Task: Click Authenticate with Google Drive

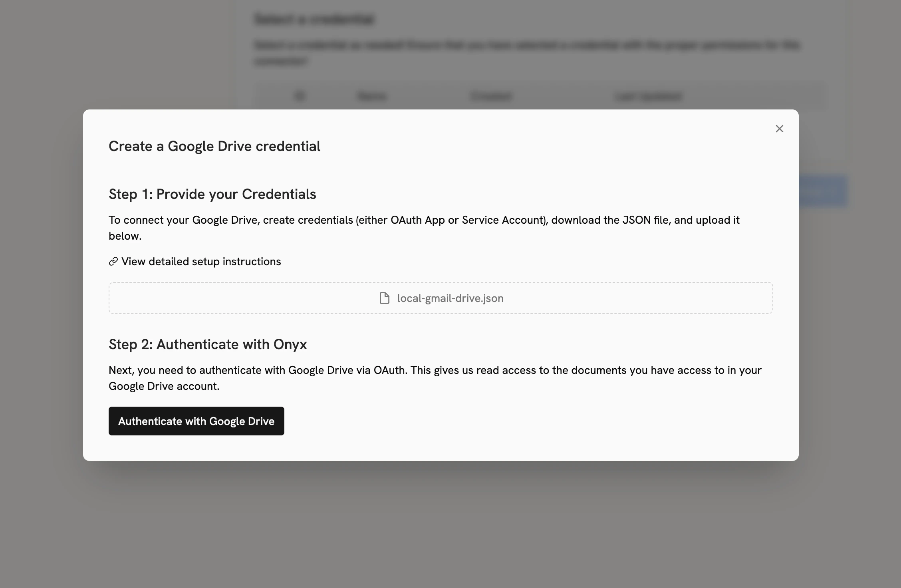Action: click(196, 421)
